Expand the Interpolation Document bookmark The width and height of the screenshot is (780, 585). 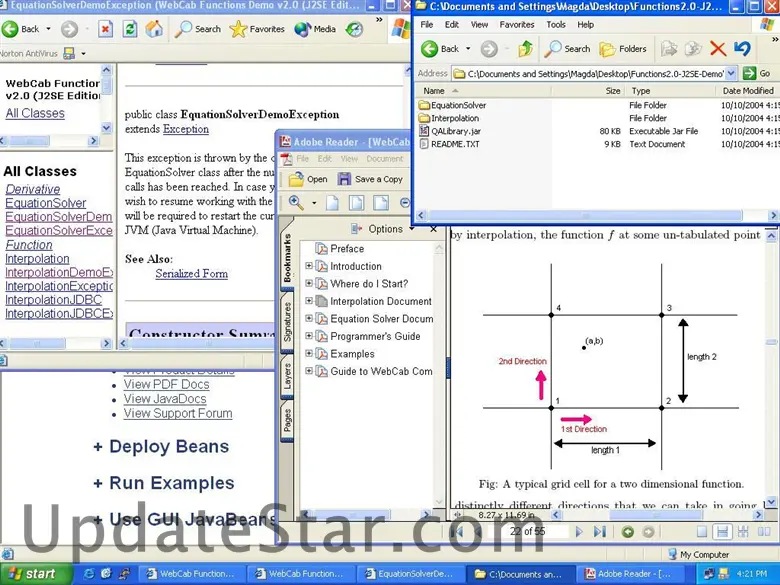click(x=309, y=300)
